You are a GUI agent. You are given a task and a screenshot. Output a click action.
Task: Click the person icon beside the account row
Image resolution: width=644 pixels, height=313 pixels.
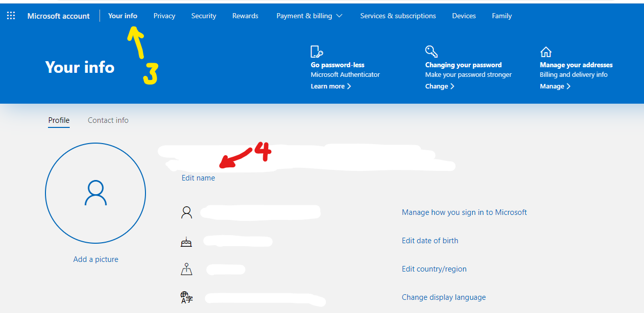[x=186, y=212]
